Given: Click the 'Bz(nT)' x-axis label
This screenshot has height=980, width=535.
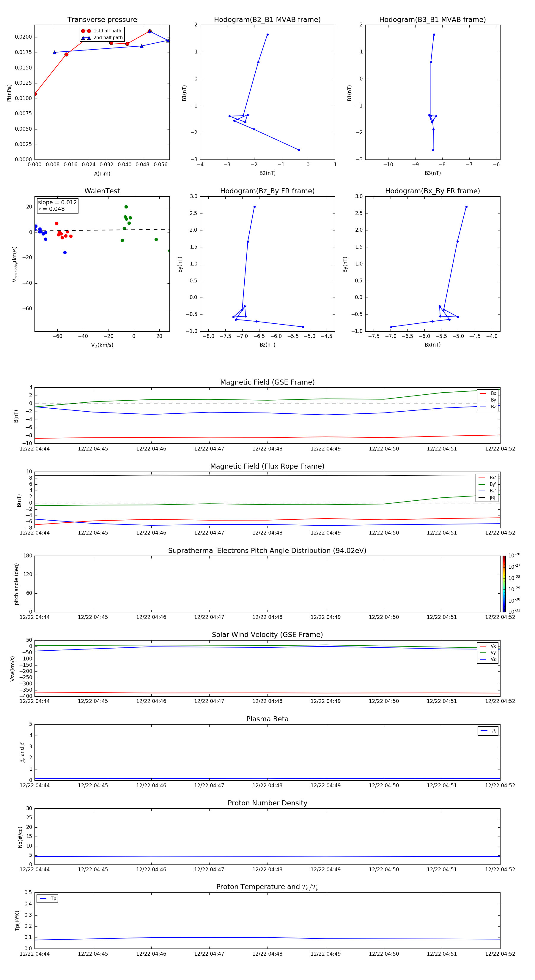Looking at the screenshot, I should pos(267,345).
